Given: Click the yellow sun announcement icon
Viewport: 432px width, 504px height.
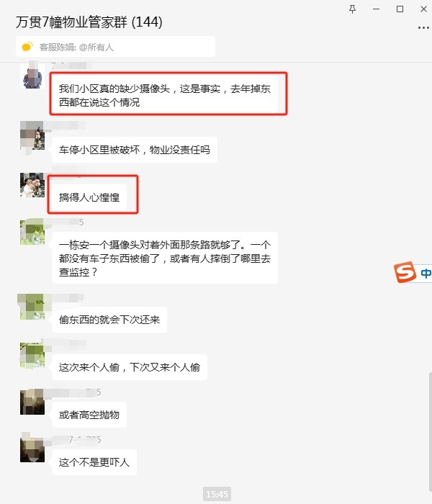Looking at the screenshot, I should point(27,47).
